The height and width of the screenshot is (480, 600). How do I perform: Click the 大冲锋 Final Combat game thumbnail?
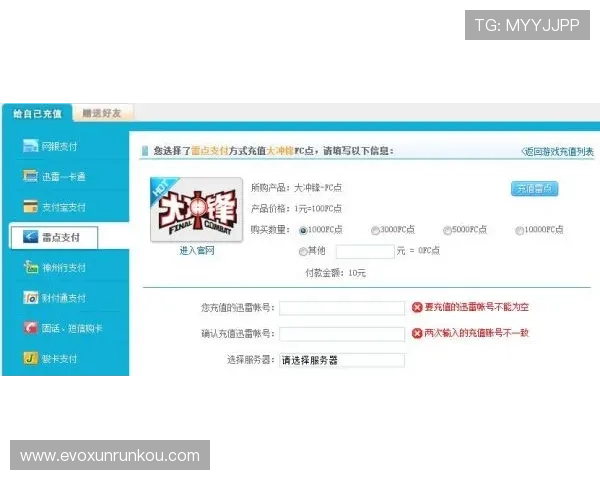click(x=197, y=209)
